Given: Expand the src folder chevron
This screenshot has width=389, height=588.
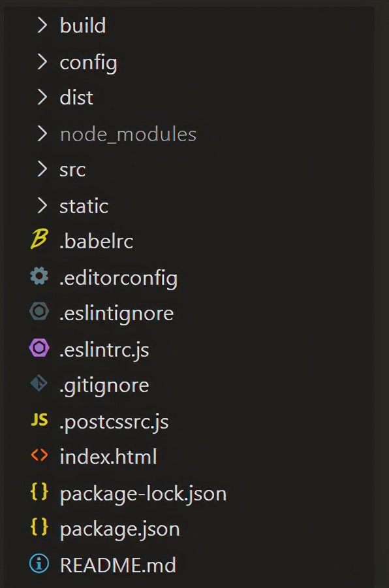Looking at the screenshot, I should click(42, 169).
